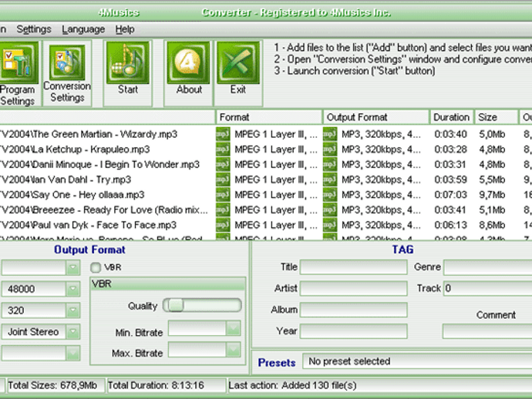This screenshot has width=532, height=399.
Task: Click the Artist tag input field
Action: 354,289
